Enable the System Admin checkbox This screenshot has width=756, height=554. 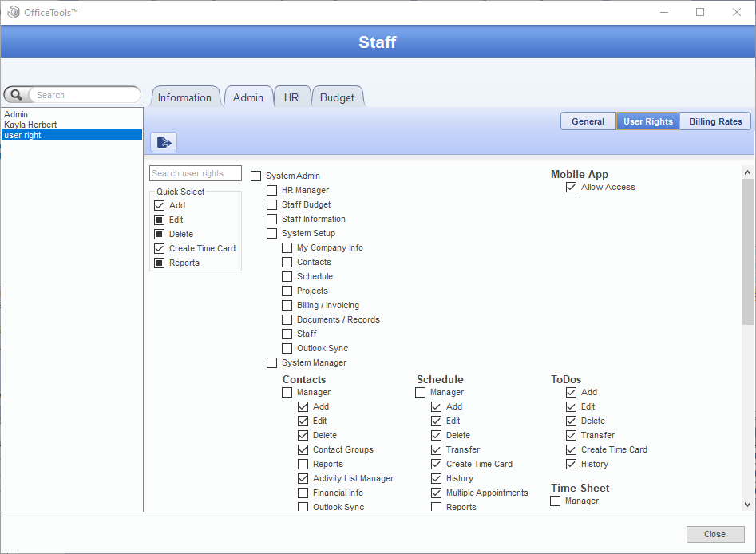[256, 176]
